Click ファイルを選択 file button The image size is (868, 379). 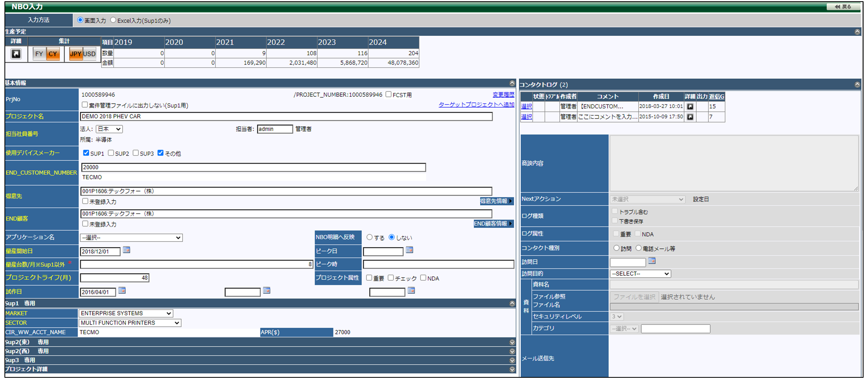(x=635, y=297)
